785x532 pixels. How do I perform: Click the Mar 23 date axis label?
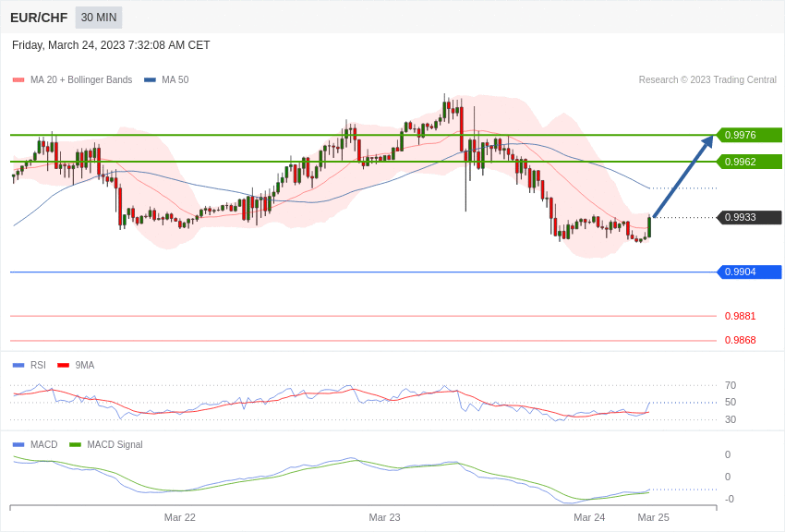pos(384,517)
